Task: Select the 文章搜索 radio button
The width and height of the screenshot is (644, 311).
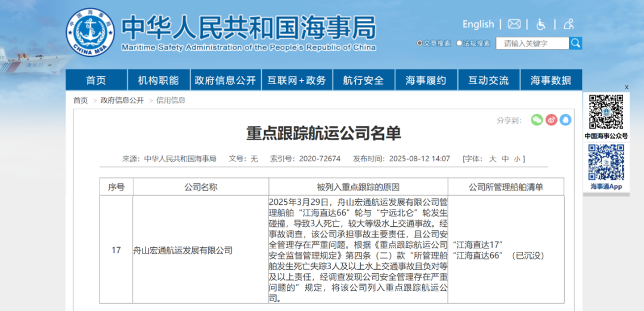Action: point(420,43)
